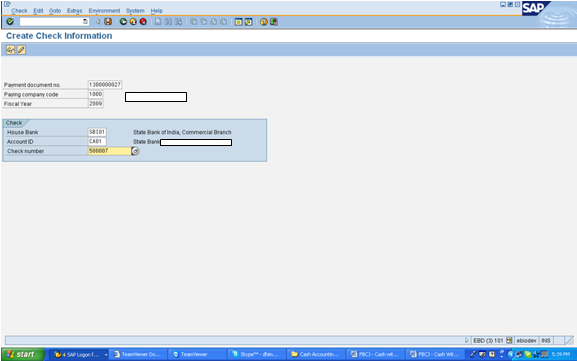Click the SAP window menu icon top-left
Screen dimensions: 577x361
coord(7,4)
